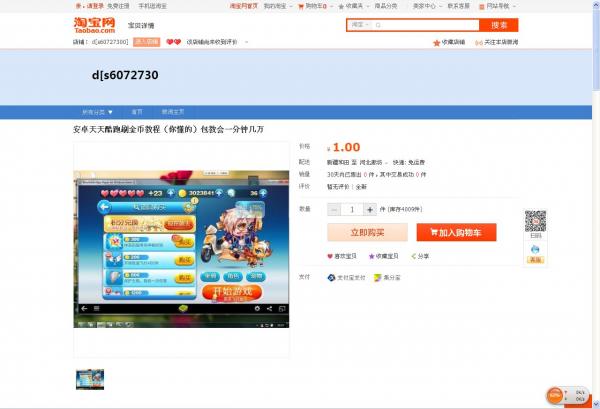
Task: Select the small product thumbnail below the image
Action: (x=90, y=380)
